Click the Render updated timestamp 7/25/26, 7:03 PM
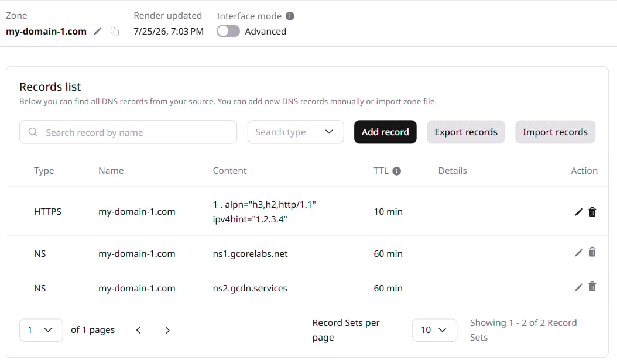The image size is (617, 364). coord(169,32)
